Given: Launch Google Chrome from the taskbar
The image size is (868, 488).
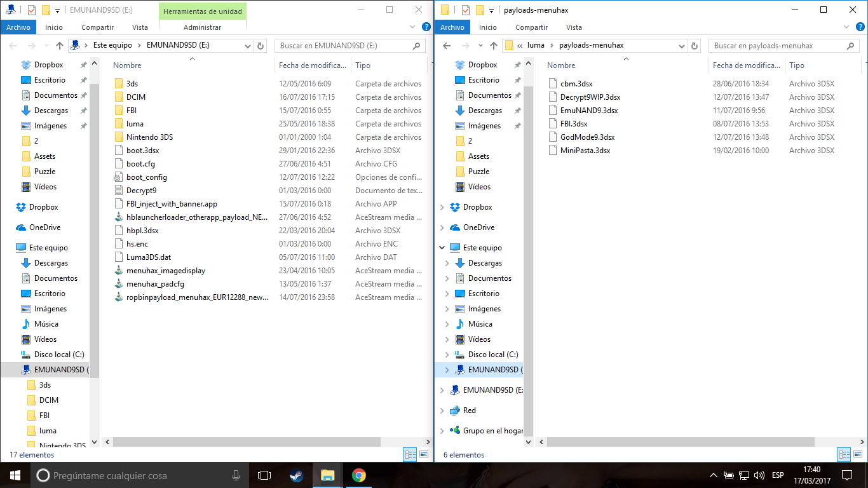Looking at the screenshot, I should click(x=359, y=475).
